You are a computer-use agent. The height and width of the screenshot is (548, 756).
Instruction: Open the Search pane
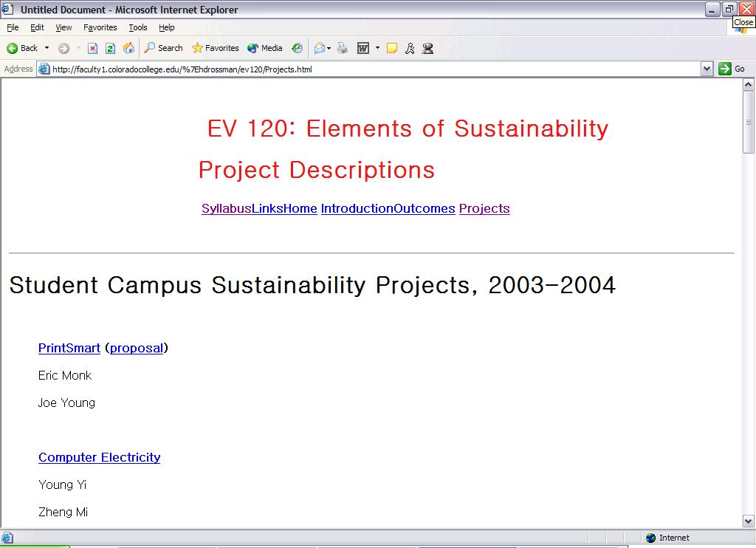pyautogui.click(x=163, y=48)
